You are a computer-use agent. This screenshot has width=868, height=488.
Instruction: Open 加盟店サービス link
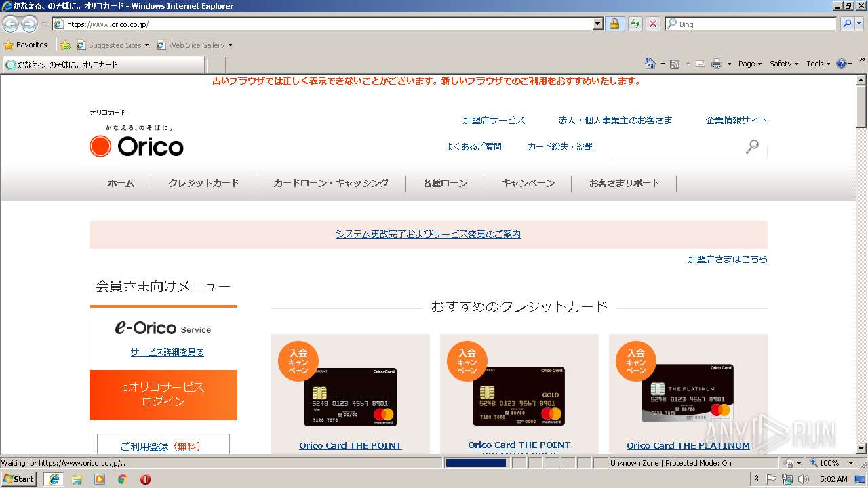coord(494,120)
